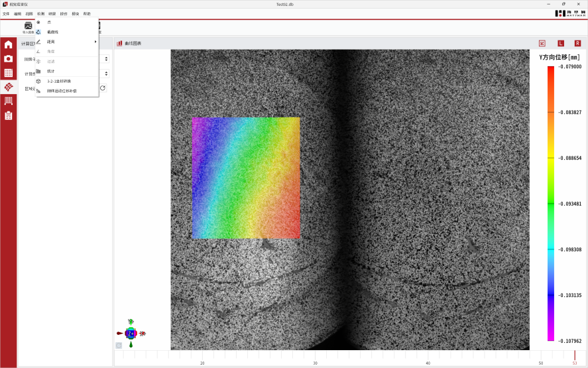Viewport: 588px width, 368px height.
Task: Open the first spinner dropdown in left panel
Action: 107,58
